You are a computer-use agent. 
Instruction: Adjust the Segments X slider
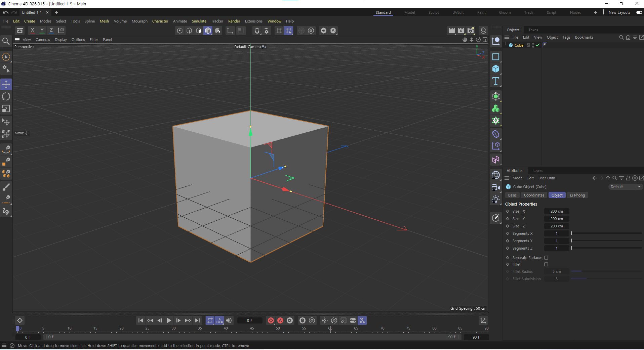click(606, 233)
